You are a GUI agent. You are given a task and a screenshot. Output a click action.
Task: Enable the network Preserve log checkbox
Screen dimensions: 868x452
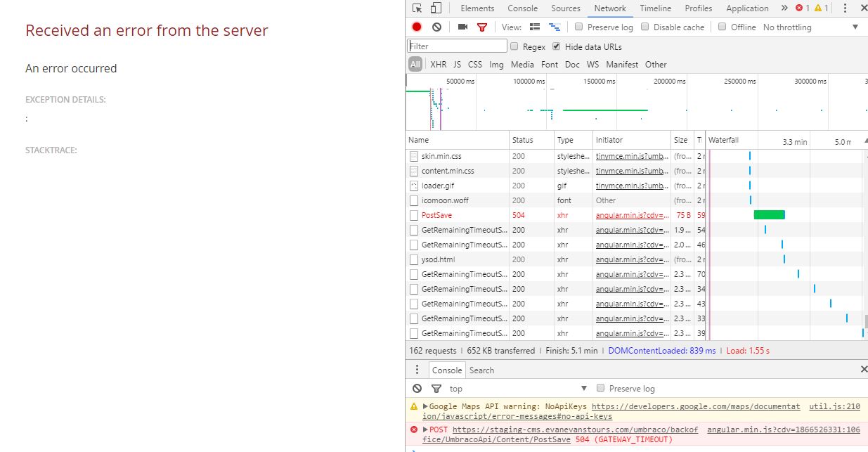coord(579,27)
